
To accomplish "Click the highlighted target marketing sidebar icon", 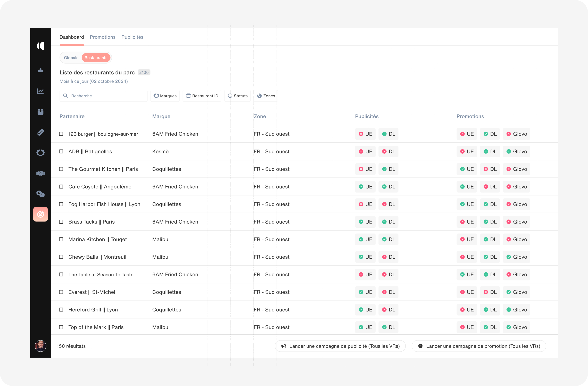I will [x=41, y=214].
